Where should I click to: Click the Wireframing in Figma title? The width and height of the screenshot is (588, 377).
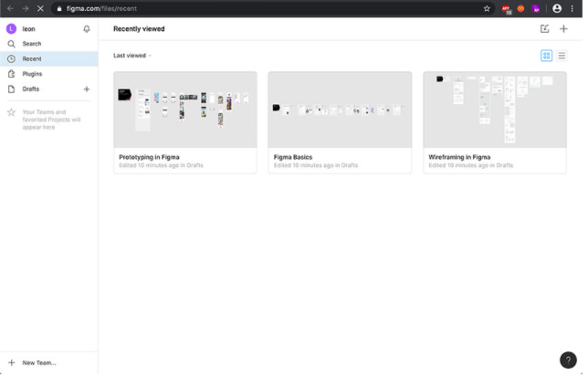tap(462, 158)
